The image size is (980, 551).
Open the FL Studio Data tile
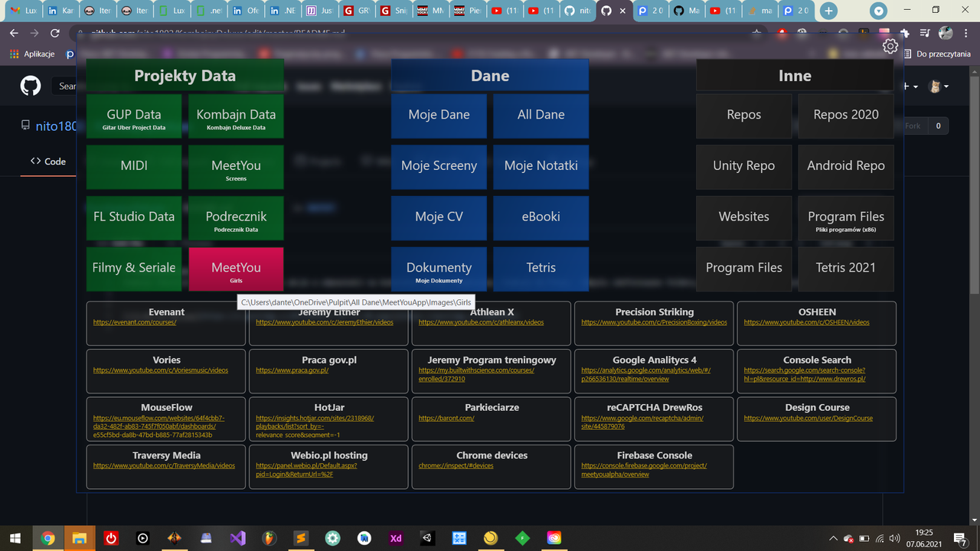pos(134,218)
